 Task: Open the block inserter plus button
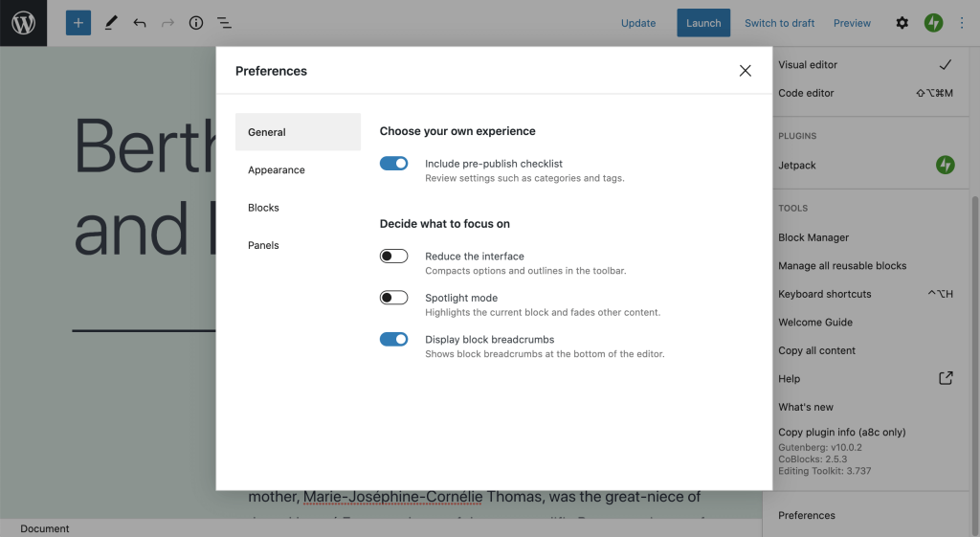(78, 23)
